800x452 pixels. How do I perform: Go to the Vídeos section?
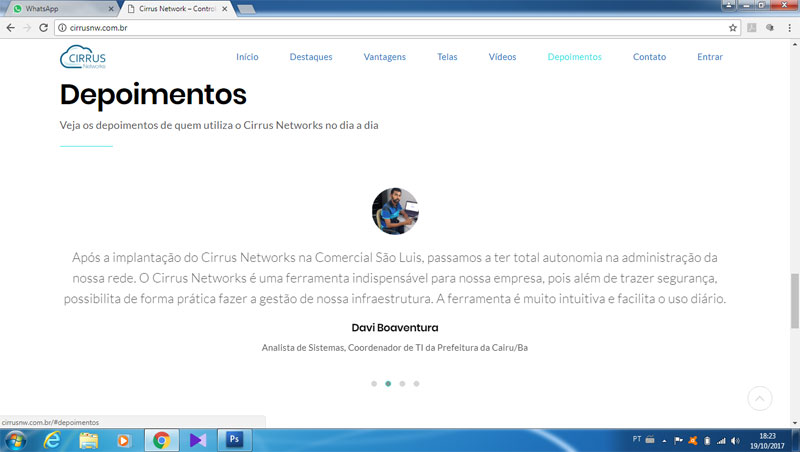[x=502, y=57]
